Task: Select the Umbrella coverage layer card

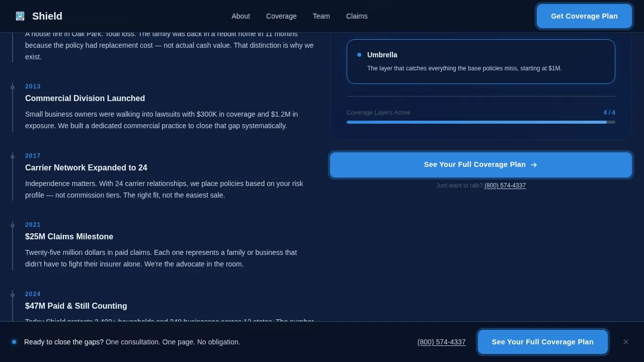Action: point(481,61)
